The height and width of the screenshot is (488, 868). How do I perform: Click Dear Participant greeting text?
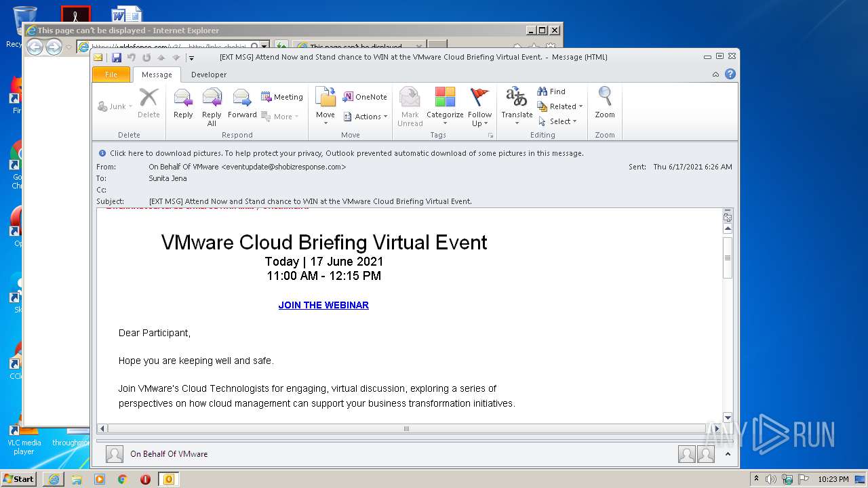point(155,333)
